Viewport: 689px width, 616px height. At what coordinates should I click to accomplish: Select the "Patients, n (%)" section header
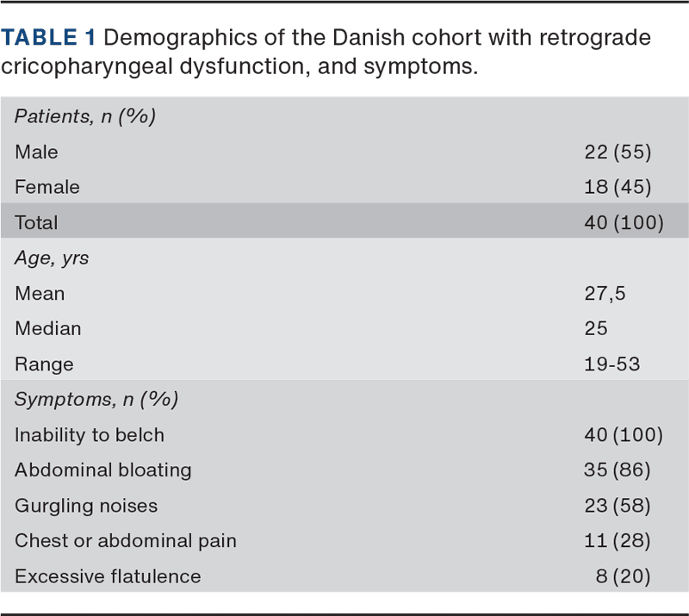(84, 116)
